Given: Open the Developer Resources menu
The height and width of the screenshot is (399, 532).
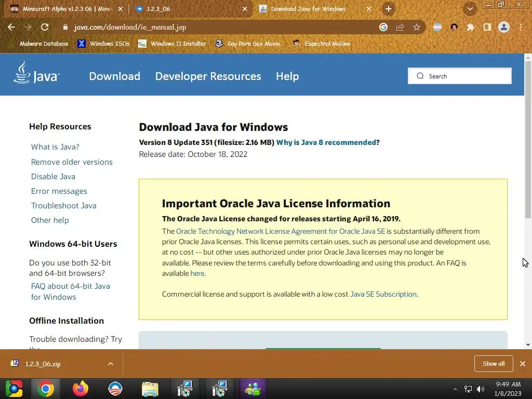Looking at the screenshot, I should [208, 76].
